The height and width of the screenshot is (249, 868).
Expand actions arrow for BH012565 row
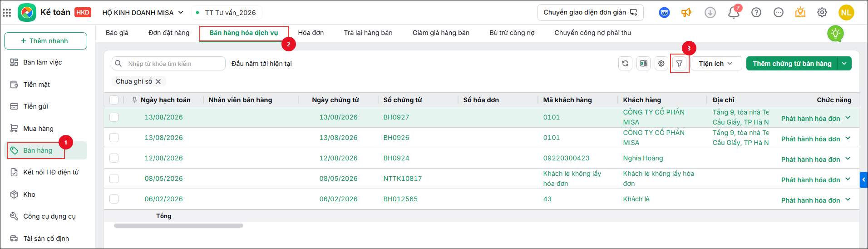point(848,200)
